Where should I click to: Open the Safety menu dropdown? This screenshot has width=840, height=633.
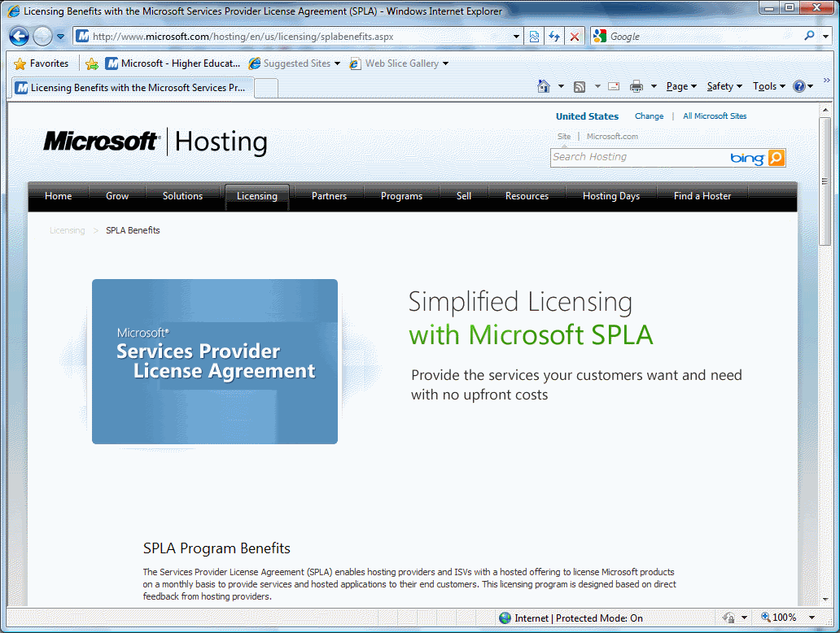(x=724, y=86)
